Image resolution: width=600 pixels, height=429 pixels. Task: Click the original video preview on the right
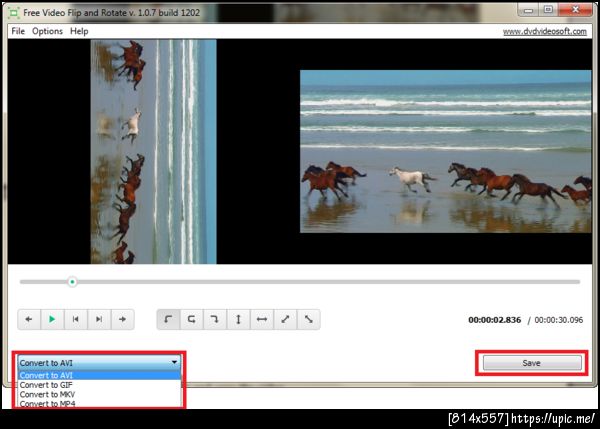[x=446, y=151]
